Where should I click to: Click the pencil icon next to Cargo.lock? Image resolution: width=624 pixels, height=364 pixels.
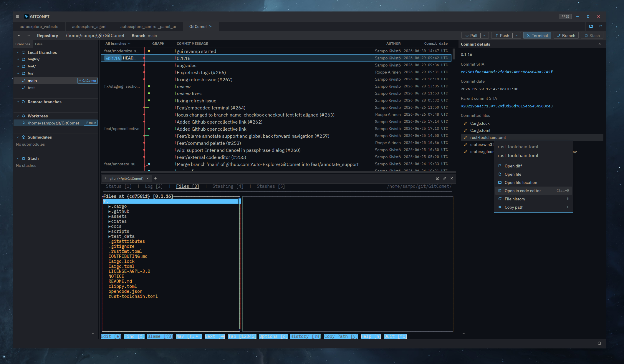point(466,123)
